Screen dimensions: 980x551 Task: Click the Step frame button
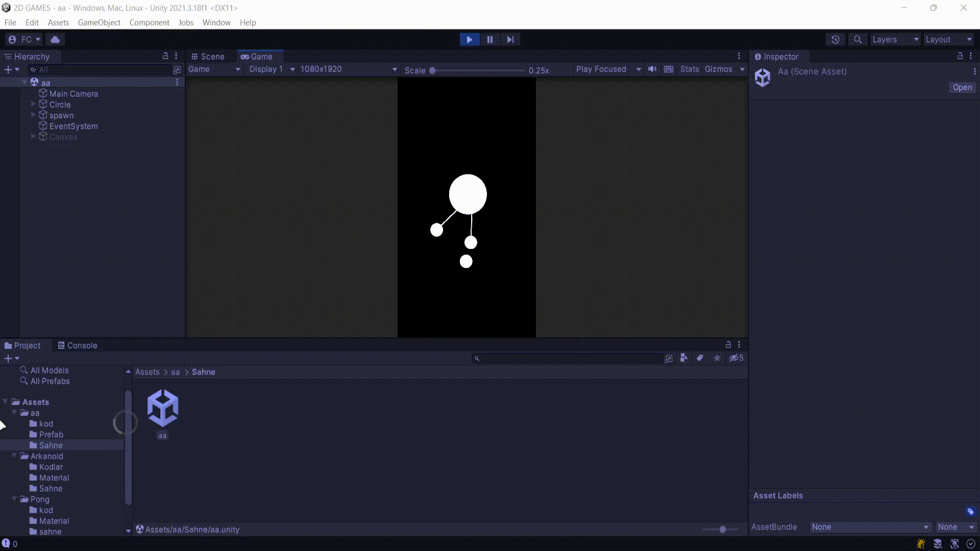(x=510, y=39)
